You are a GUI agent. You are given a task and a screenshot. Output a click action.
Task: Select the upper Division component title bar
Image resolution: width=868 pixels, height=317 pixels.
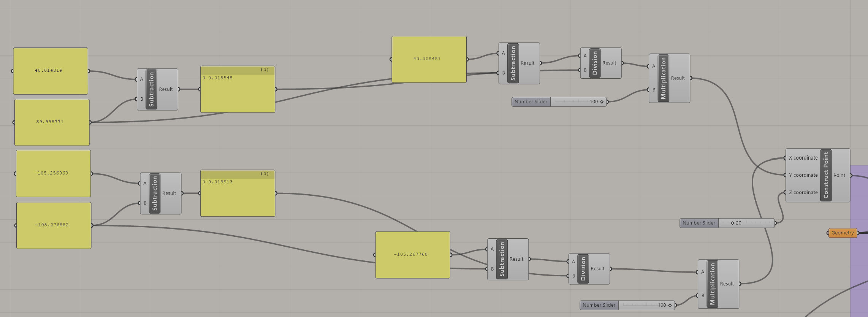pyautogui.click(x=595, y=63)
